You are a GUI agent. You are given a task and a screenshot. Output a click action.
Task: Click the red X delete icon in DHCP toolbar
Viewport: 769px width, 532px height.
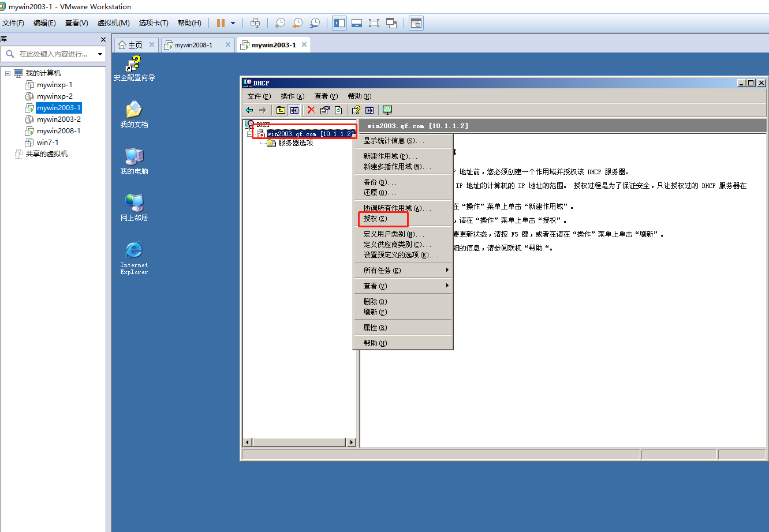coord(311,110)
